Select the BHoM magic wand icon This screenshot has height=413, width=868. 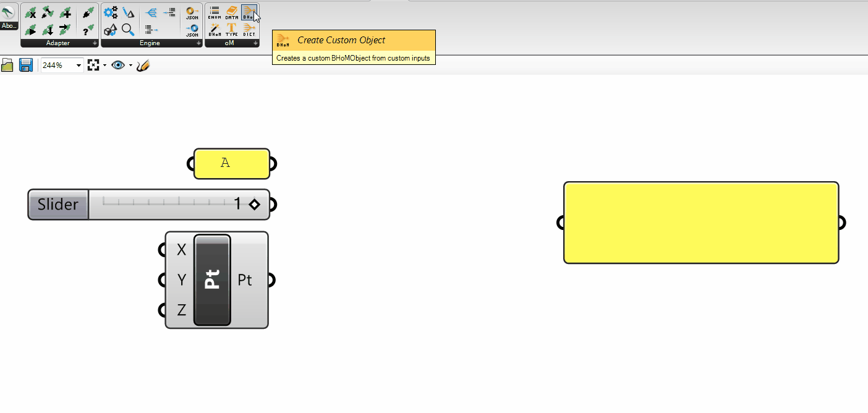click(215, 30)
